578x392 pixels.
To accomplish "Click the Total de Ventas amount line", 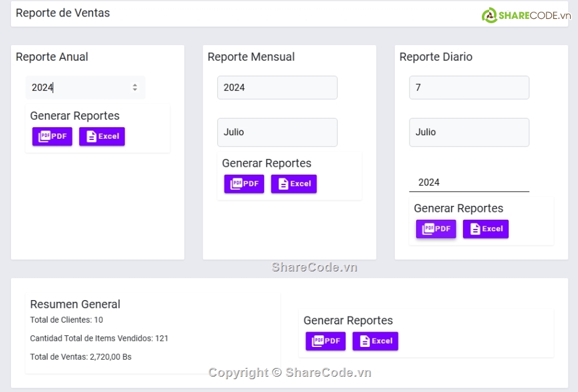I will click(80, 357).
